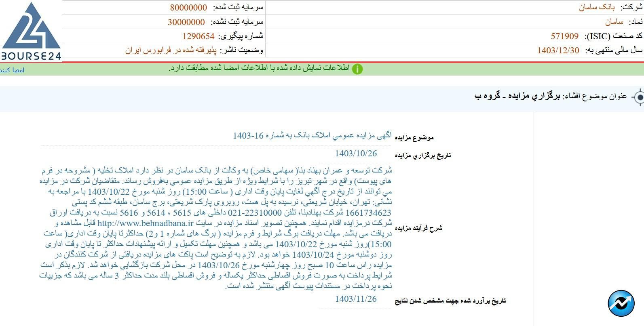Screen dimensions: 644x326
Task: Select date 1403/10/26 beside "تاريخ برگزاري مزايده"
Action: [356, 154]
